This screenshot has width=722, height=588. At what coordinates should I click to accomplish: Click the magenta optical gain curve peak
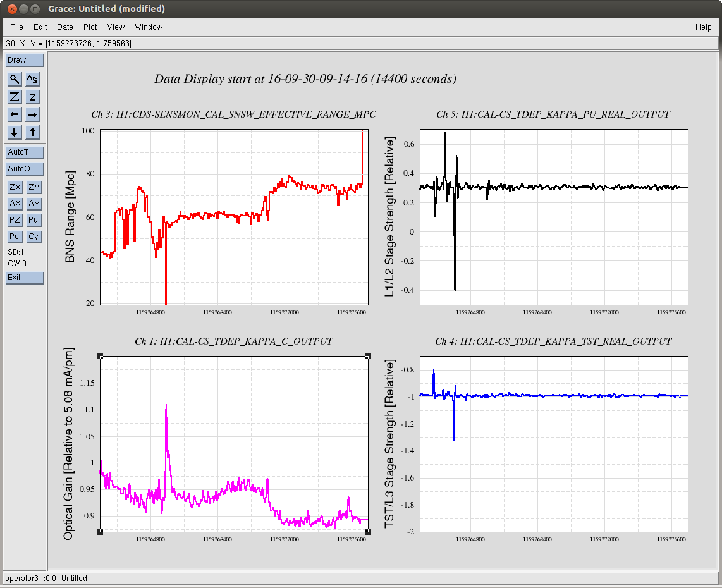166,406
